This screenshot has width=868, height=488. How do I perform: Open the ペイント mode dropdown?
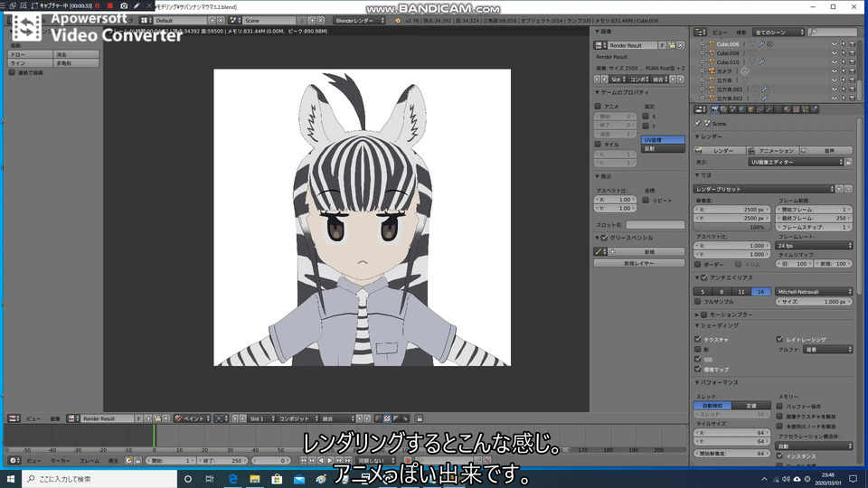click(x=192, y=418)
